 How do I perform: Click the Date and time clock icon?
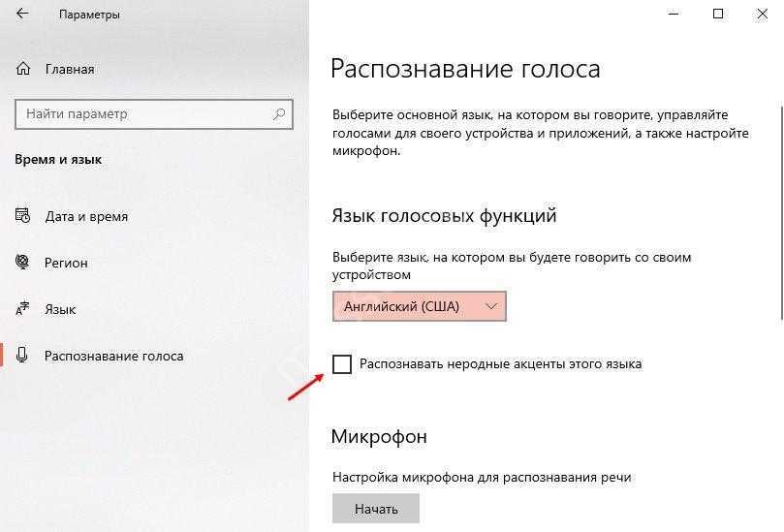tap(23, 216)
